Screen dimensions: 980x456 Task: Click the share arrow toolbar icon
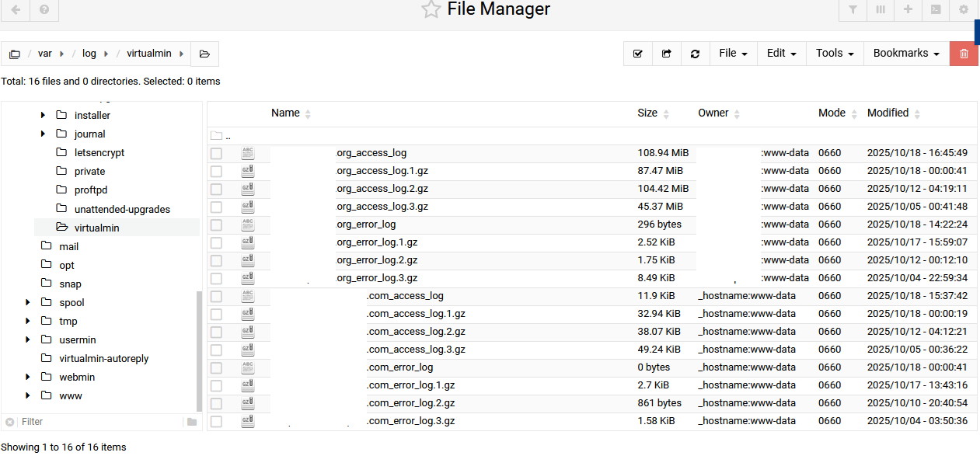[666, 54]
